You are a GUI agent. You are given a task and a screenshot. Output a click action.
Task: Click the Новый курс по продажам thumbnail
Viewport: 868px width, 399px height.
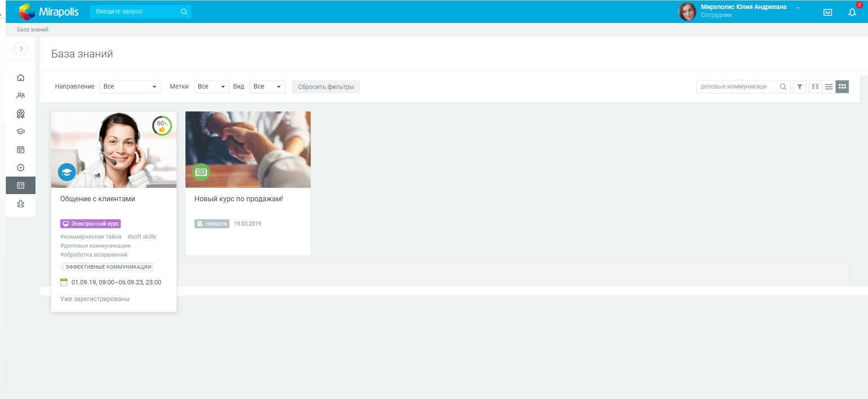[x=248, y=149]
